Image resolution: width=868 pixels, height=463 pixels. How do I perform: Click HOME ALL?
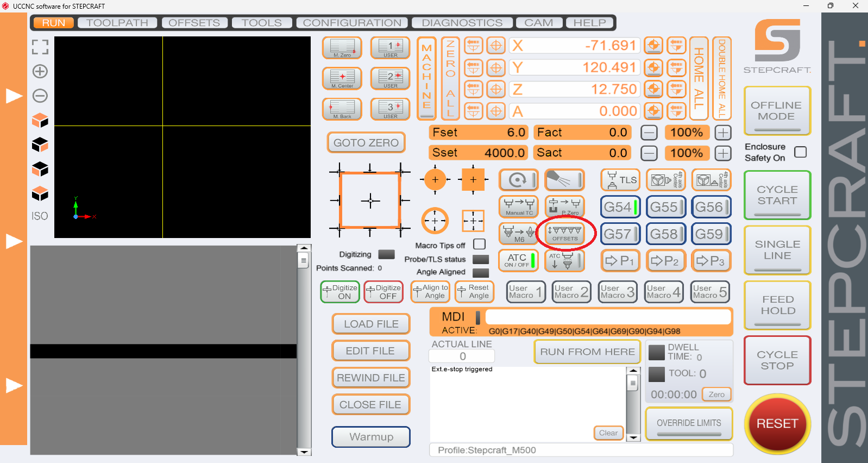(699, 78)
